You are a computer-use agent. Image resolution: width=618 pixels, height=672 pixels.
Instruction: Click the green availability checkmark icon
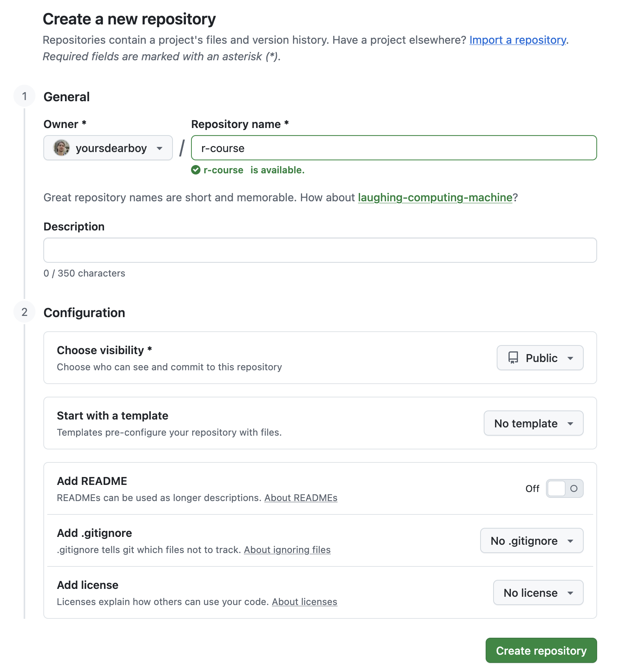pos(196,170)
